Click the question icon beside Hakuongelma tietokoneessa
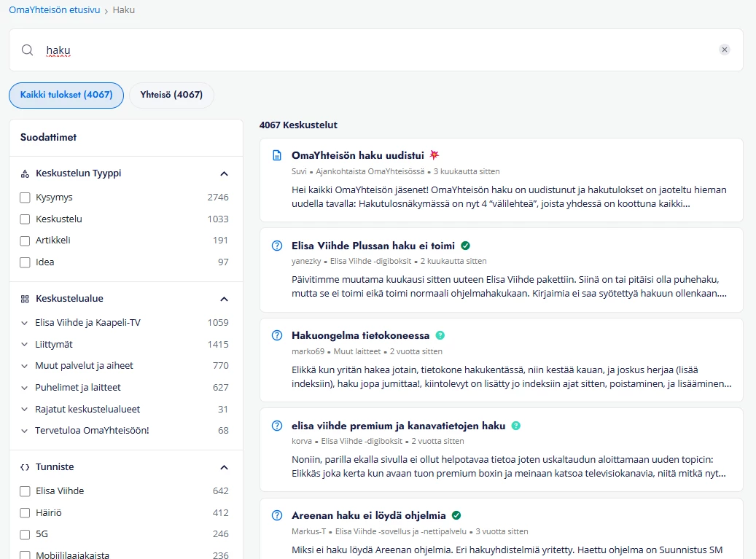The width and height of the screenshot is (756, 559). pos(277,335)
